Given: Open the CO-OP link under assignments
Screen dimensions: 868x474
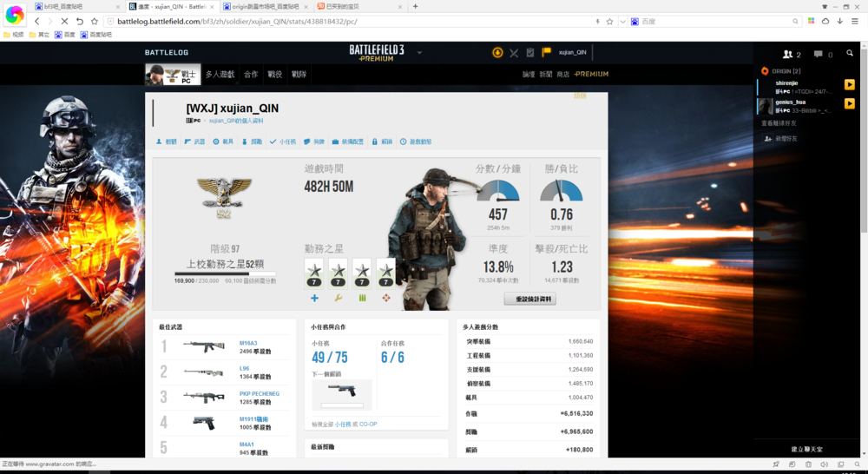Looking at the screenshot, I should click(x=368, y=425).
